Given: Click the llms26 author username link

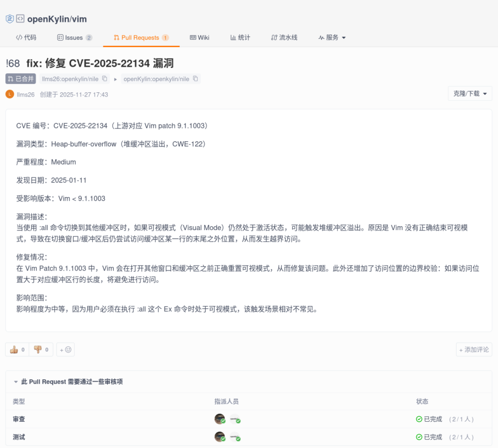Looking at the screenshot, I should point(25,94).
